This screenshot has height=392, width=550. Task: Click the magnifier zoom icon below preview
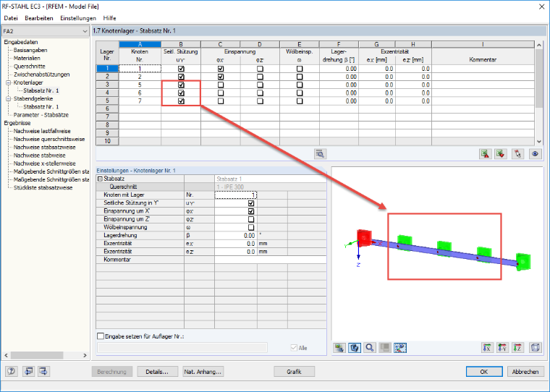click(370, 347)
